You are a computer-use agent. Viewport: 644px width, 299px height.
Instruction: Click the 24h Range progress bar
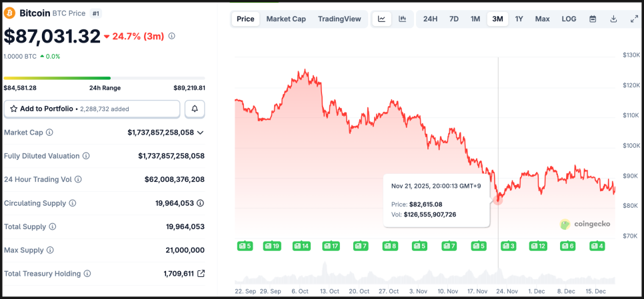104,78
